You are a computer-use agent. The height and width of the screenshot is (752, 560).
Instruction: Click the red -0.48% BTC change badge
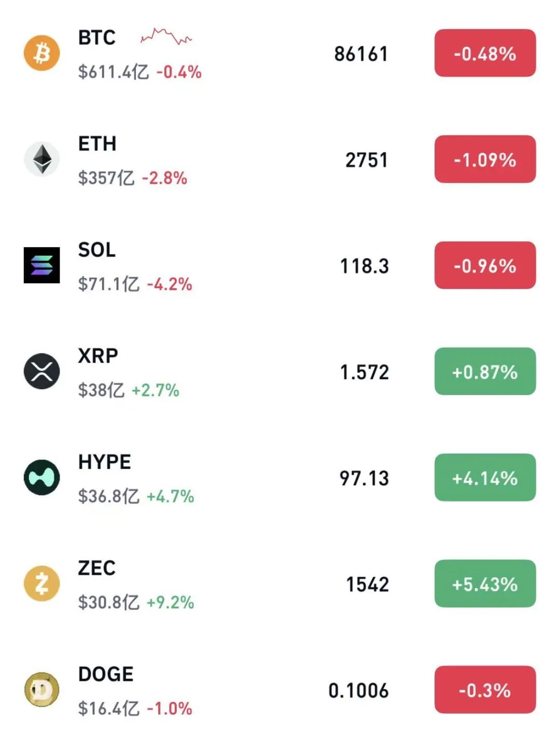485,53
